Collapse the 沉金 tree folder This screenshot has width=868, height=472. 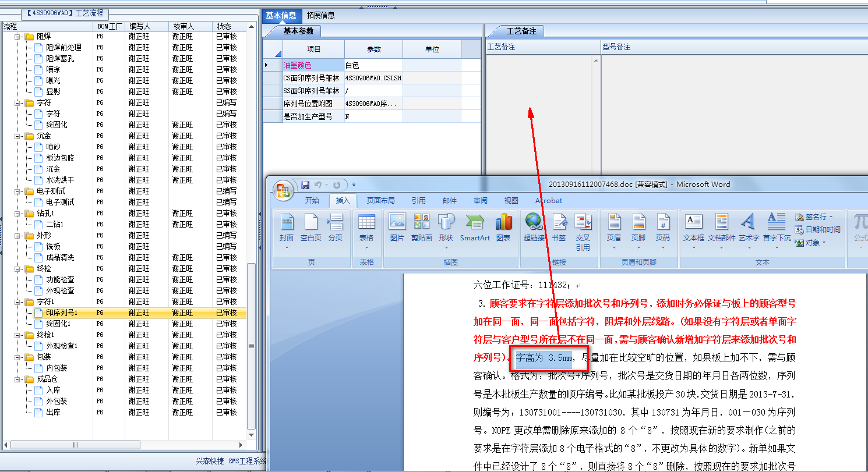pos(17,136)
